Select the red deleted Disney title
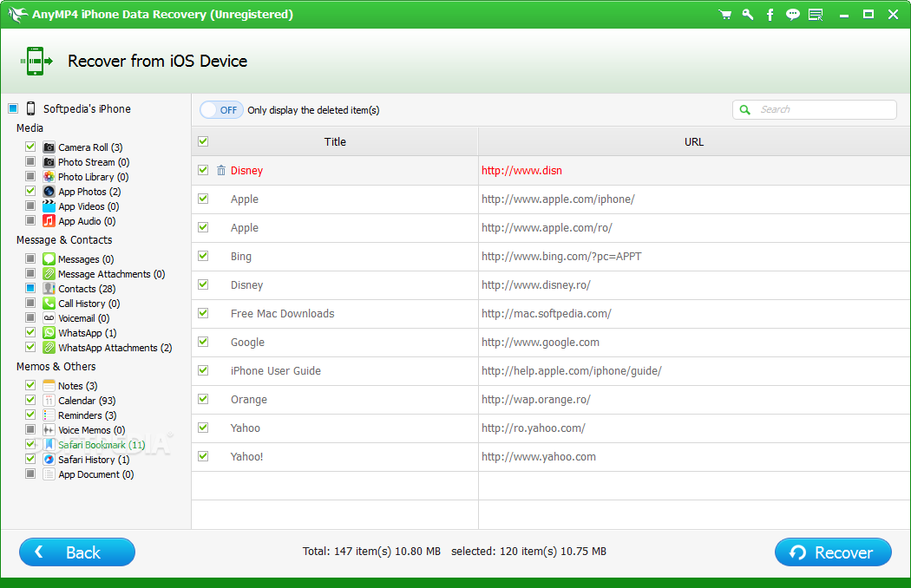 (x=247, y=170)
